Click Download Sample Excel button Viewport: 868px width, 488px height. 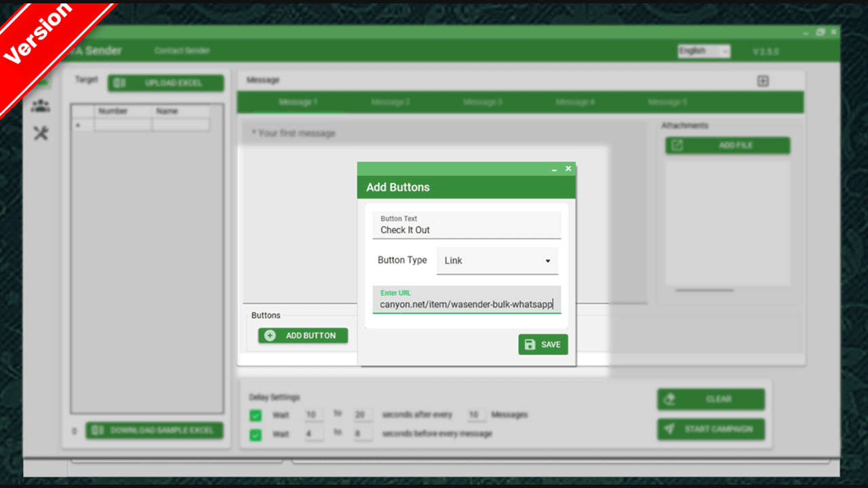pos(154,430)
